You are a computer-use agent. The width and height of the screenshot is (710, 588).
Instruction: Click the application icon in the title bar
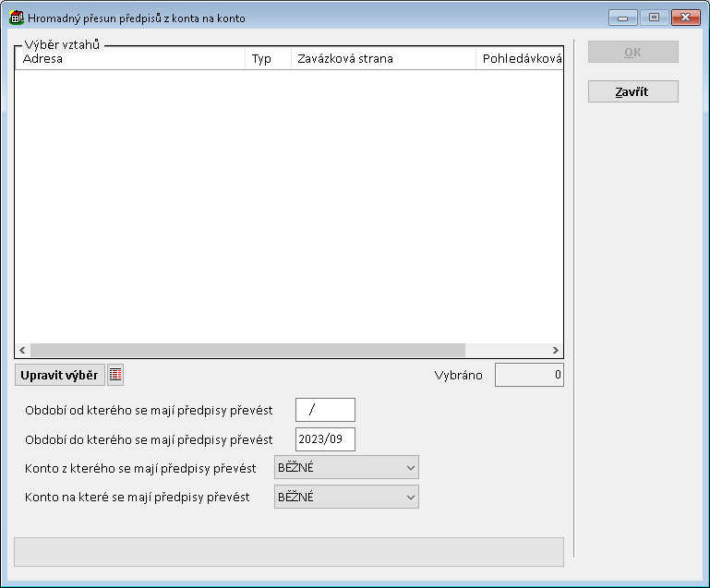click(x=17, y=18)
